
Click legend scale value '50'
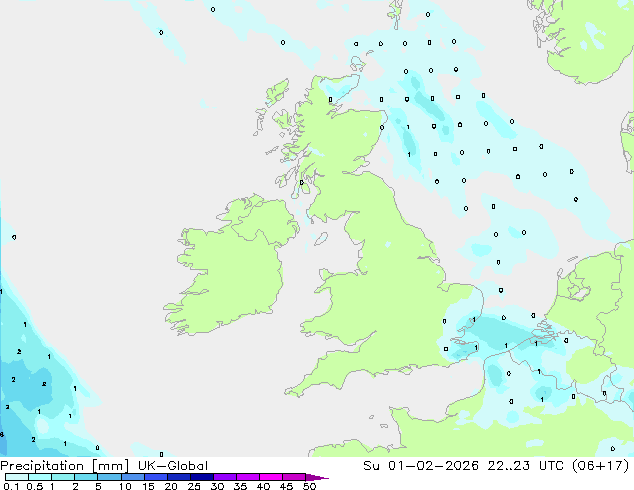point(310,486)
